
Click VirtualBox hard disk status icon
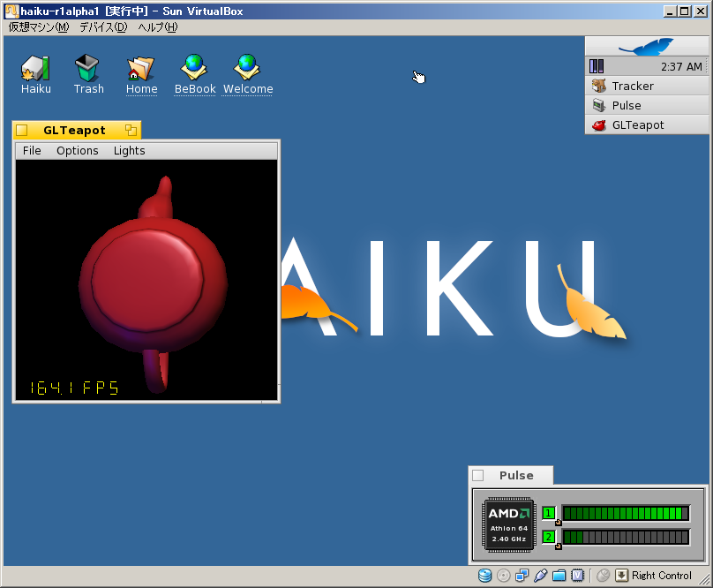pyautogui.click(x=484, y=576)
